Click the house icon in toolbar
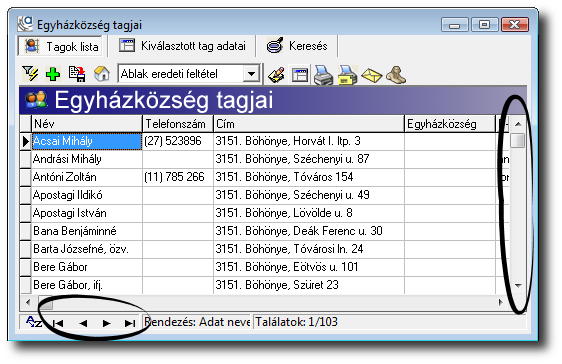This screenshot has height=364, width=562. pyautogui.click(x=102, y=74)
